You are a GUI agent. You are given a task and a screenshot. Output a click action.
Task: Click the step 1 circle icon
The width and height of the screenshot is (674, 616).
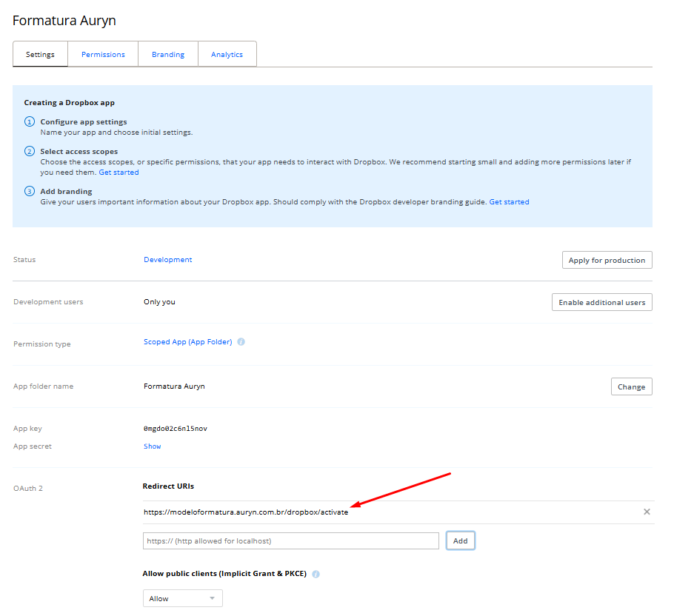[x=29, y=121]
